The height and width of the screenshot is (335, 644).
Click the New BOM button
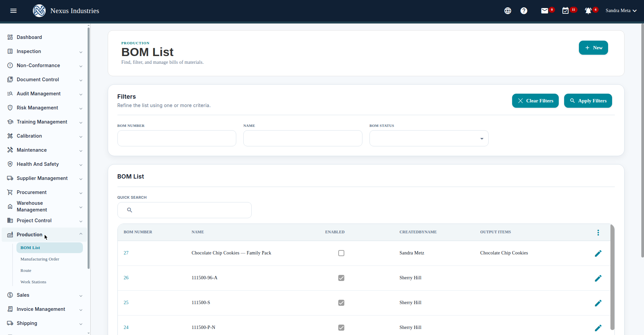point(593,48)
